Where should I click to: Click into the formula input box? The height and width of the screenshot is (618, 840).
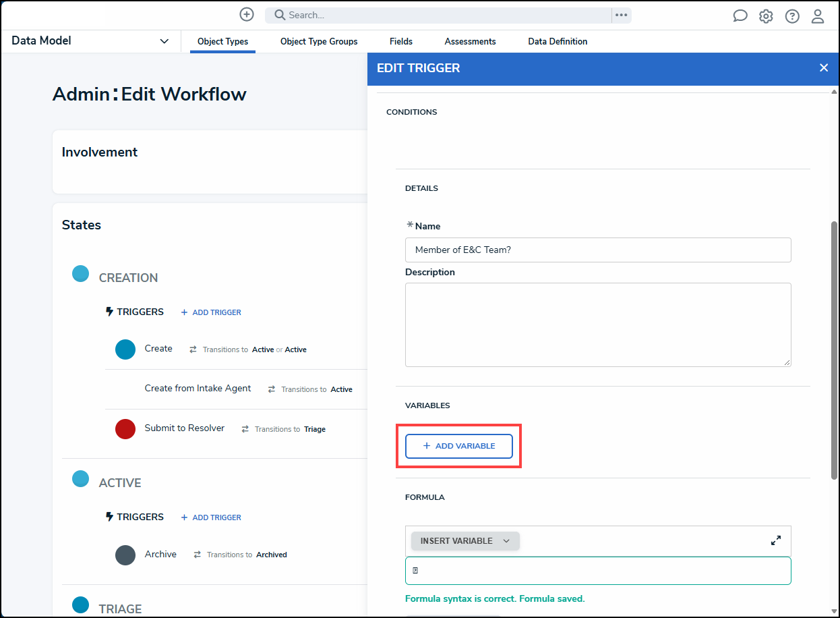coord(598,571)
